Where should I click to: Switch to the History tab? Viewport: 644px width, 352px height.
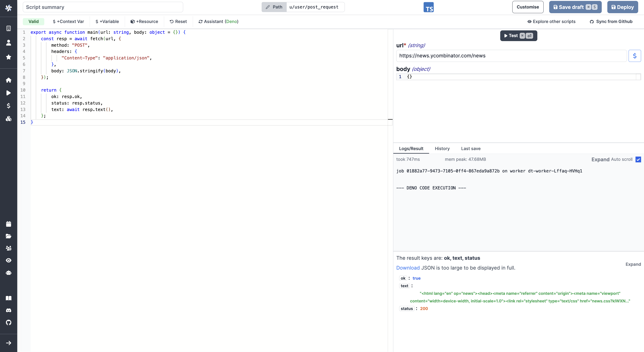click(x=442, y=149)
